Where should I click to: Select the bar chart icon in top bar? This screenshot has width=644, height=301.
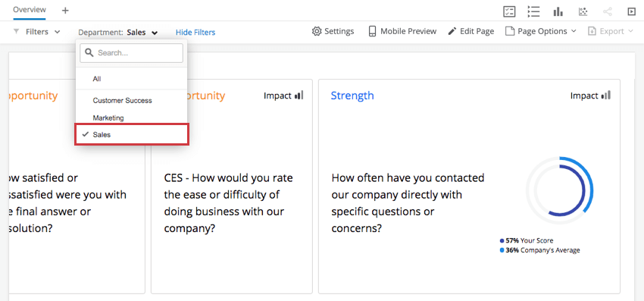[x=558, y=11]
